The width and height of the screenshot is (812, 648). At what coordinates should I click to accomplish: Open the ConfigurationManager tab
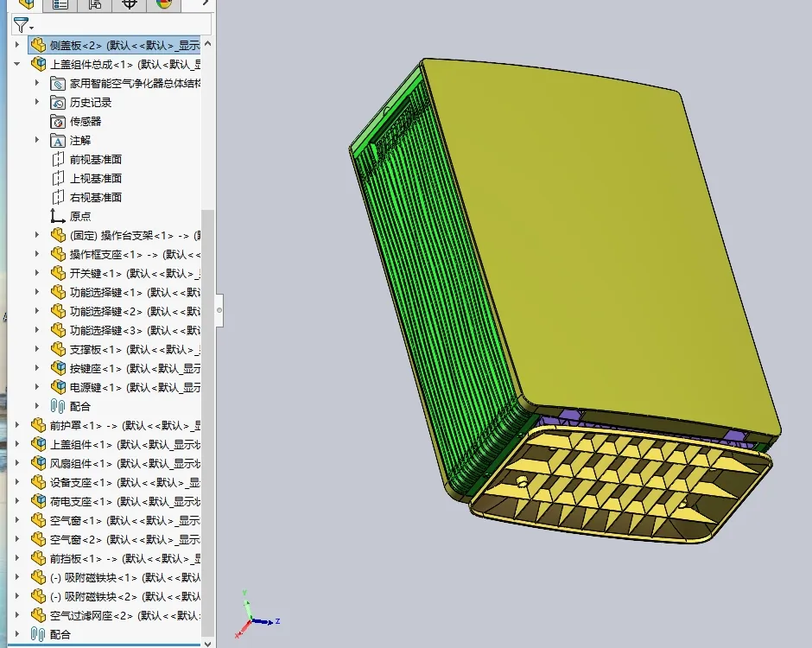point(95,6)
